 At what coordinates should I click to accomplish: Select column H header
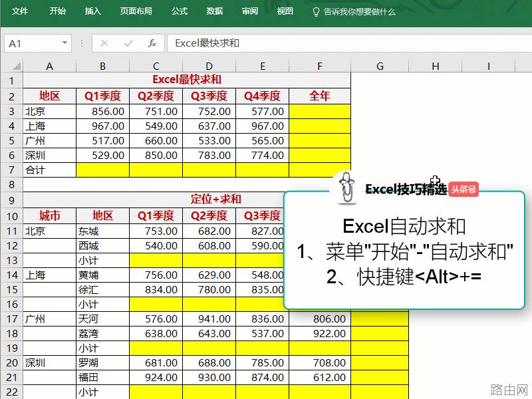click(x=436, y=66)
